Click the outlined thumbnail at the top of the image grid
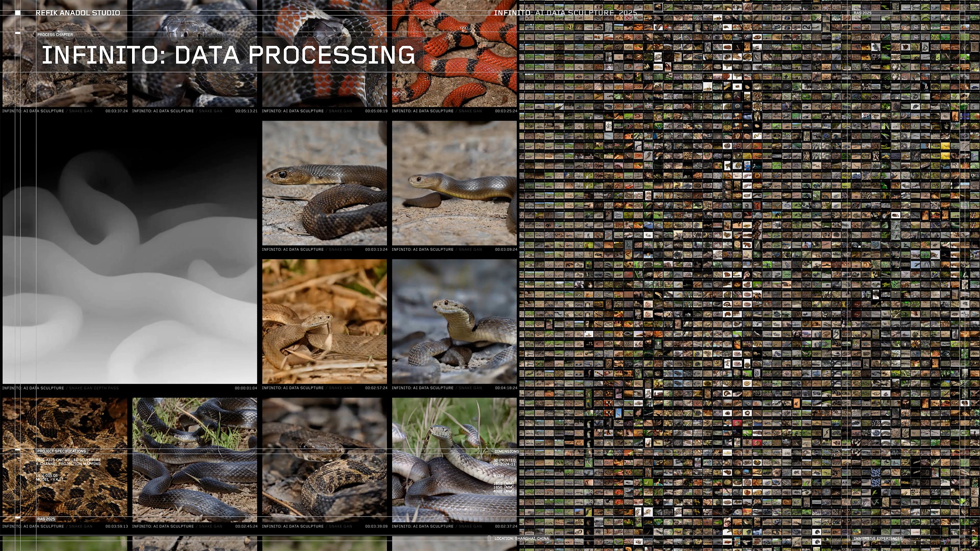Viewport: 980px width, 551px height. click(658, 7)
